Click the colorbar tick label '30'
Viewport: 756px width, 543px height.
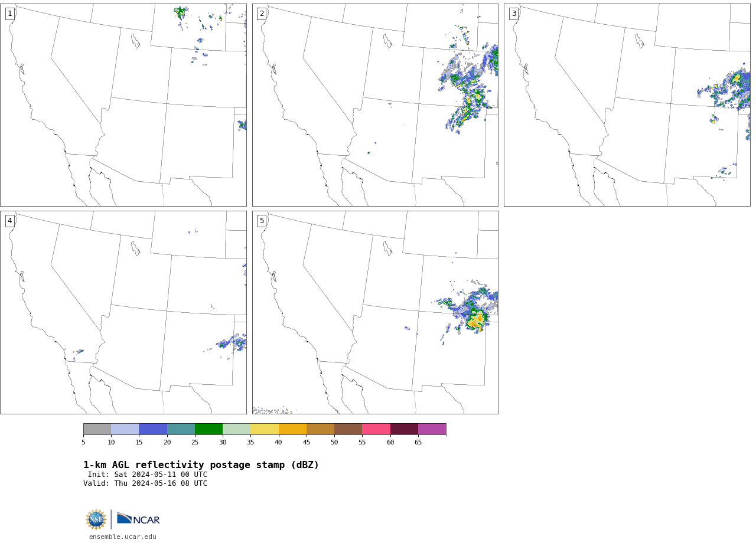[223, 442]
